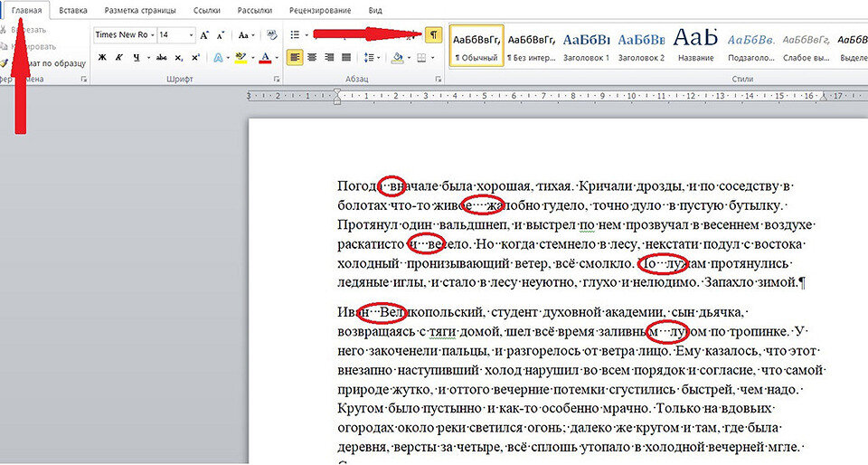Expand the shading color dropdown arrow

tap(409, 58)
